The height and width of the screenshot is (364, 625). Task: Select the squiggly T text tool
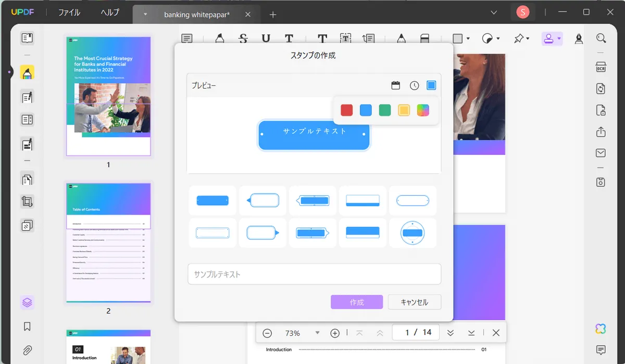(289, 39)
